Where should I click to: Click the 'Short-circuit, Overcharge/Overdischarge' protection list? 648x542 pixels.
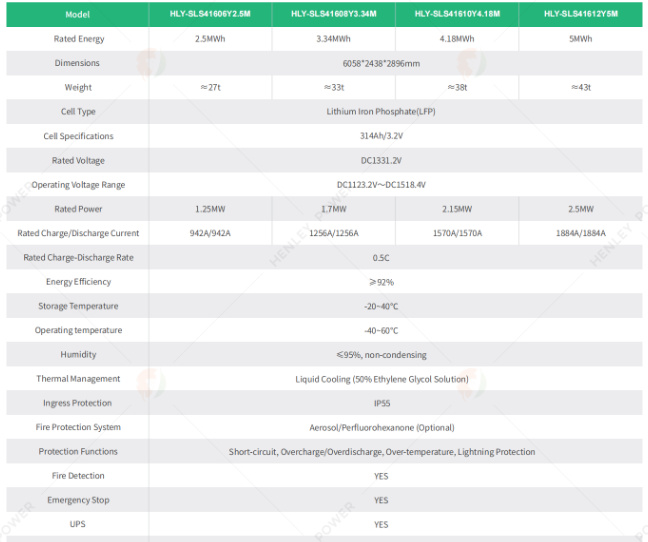click(x=381, y=452)
